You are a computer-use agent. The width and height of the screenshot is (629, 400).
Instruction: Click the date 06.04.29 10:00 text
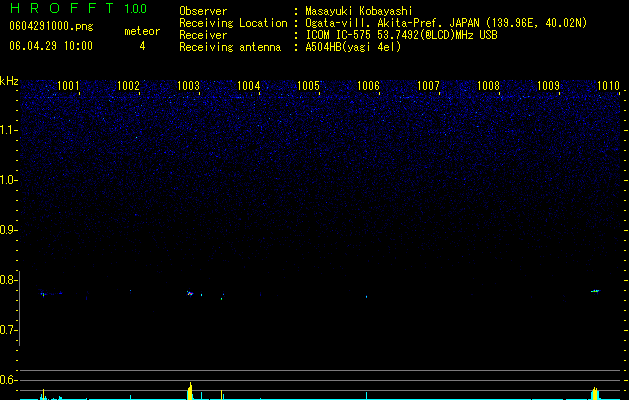click(51, 46)
